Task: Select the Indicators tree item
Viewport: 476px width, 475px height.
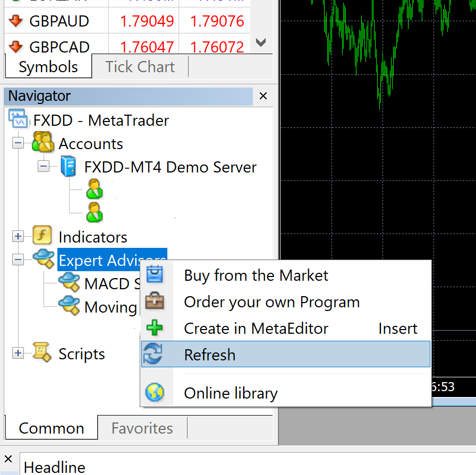Action: [x=93, y=237]
